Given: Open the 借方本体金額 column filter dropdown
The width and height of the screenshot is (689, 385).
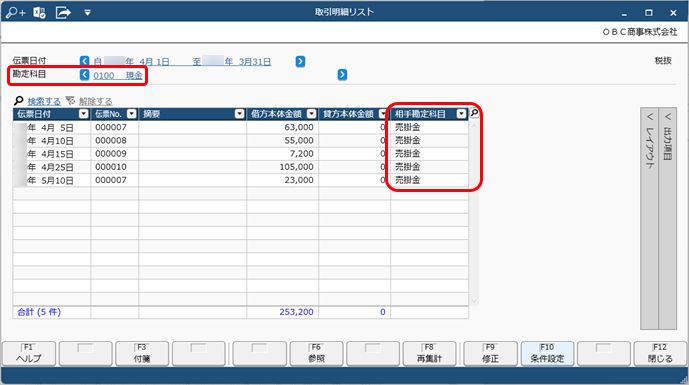Looking at the screenshot, I should click(312, 114).
